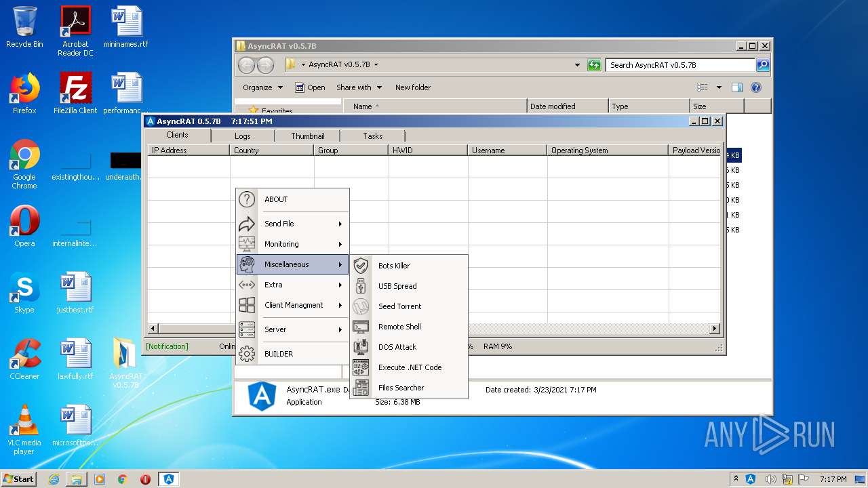Screen dimensions: 868x488
Task: Open the Skype desktop shortcut
Action: 24,293
